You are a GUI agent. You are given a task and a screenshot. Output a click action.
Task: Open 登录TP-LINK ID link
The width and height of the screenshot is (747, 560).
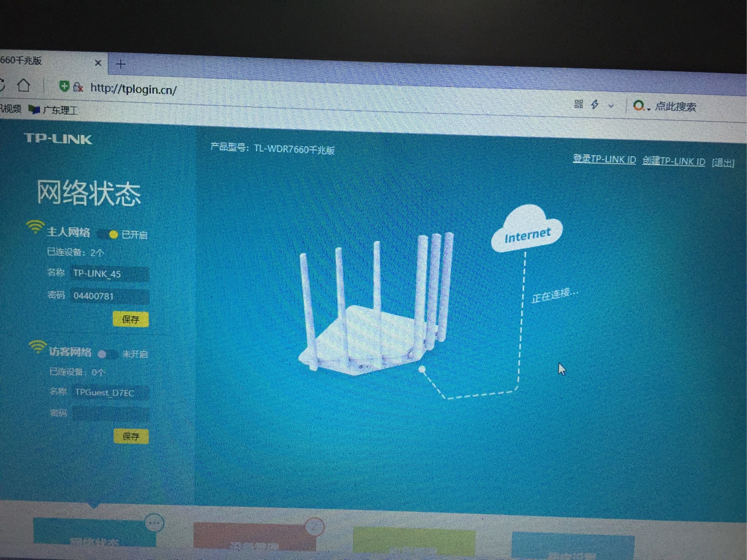(604, 159)
